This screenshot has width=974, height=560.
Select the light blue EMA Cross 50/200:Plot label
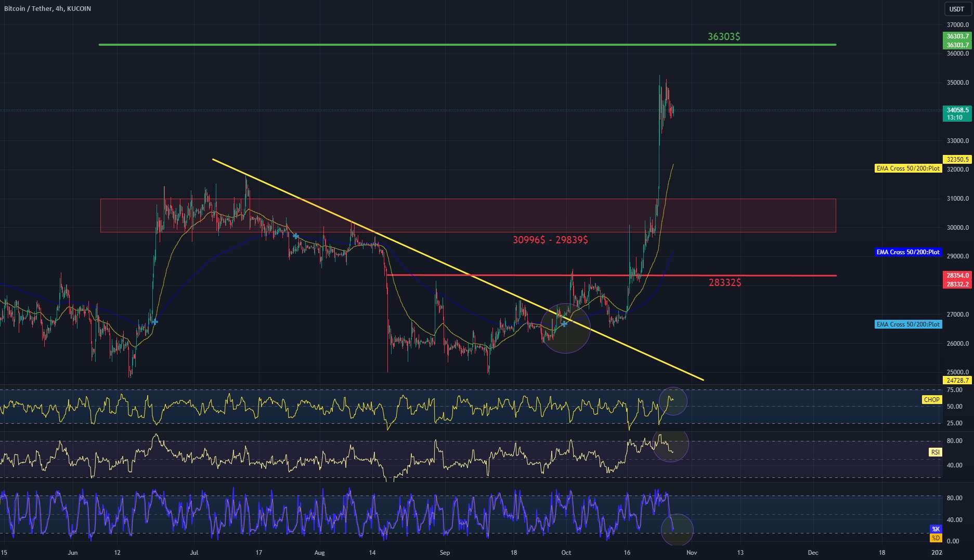click(x=908, y=324)
